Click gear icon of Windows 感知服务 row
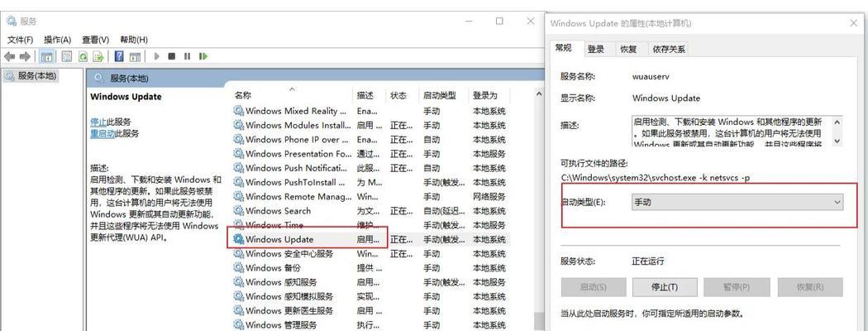This screenshot has height=331, width=868. (x=239, y=282)
